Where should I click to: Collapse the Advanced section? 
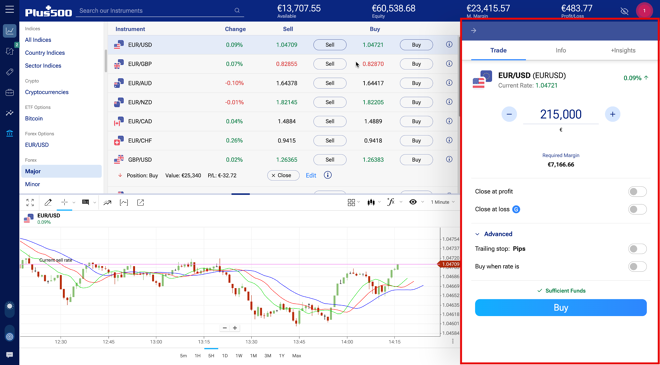[x=494, y=234]
